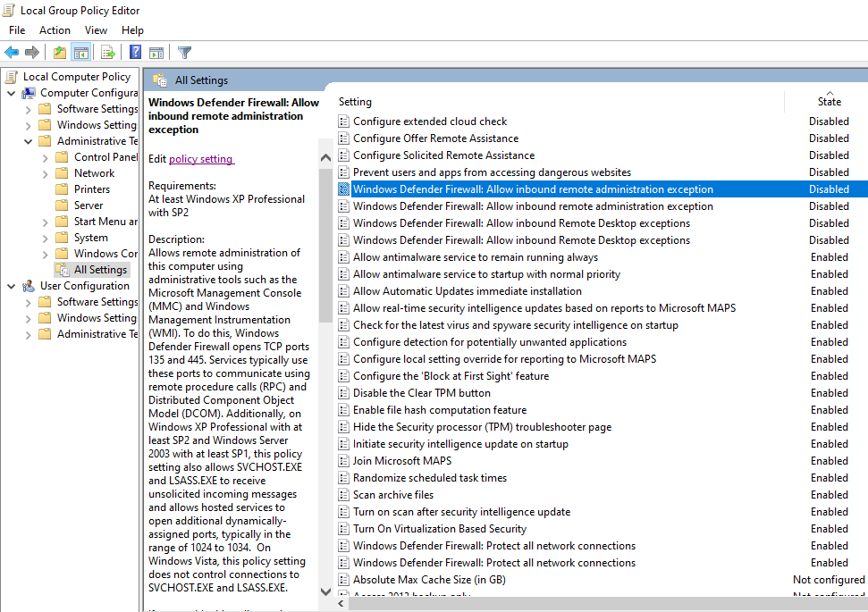The width and height of the screenshot is (868, 612).
Task: Select the System tree item
Action: (91, 238)
